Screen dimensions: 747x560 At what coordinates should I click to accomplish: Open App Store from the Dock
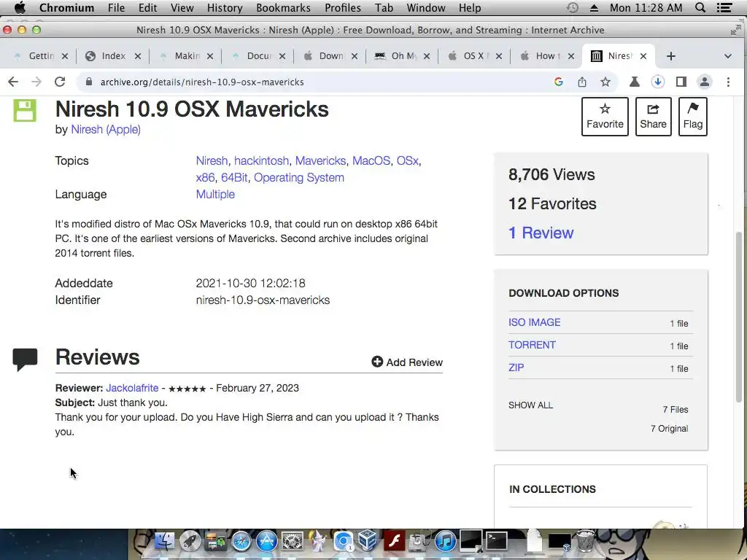[x=267, y=542]
